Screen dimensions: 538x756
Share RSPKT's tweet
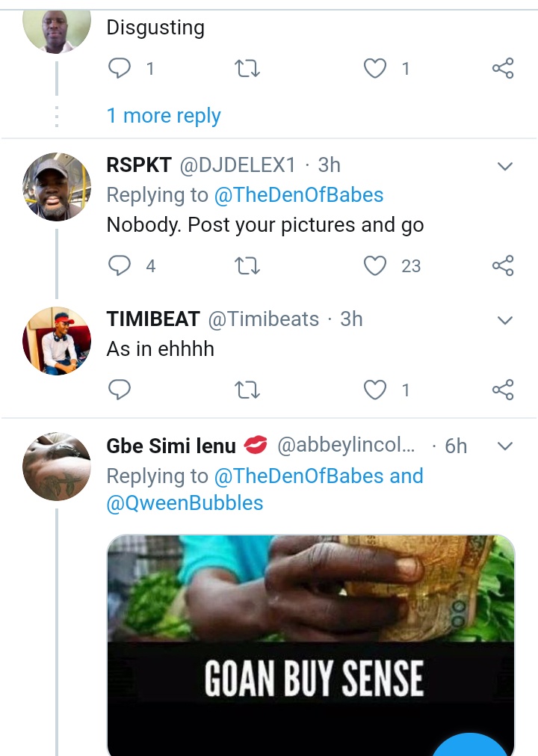coord(503,265)
